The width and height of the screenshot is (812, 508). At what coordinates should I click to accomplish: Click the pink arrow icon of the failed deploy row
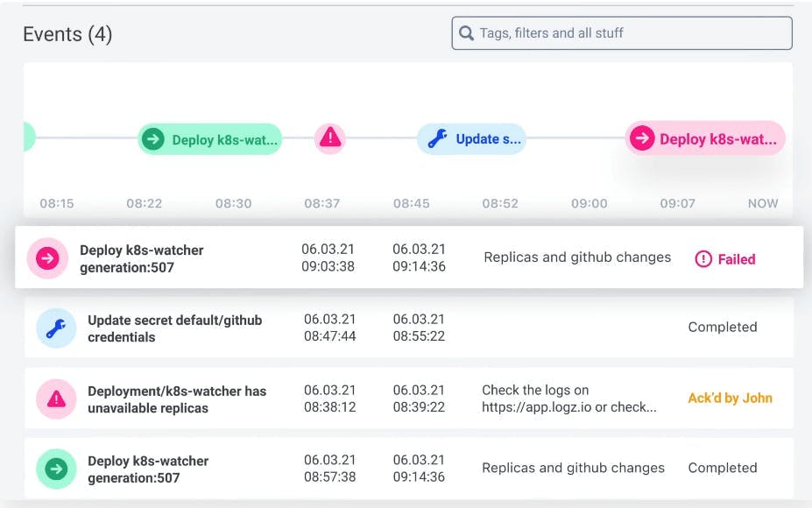coord(47,258)
